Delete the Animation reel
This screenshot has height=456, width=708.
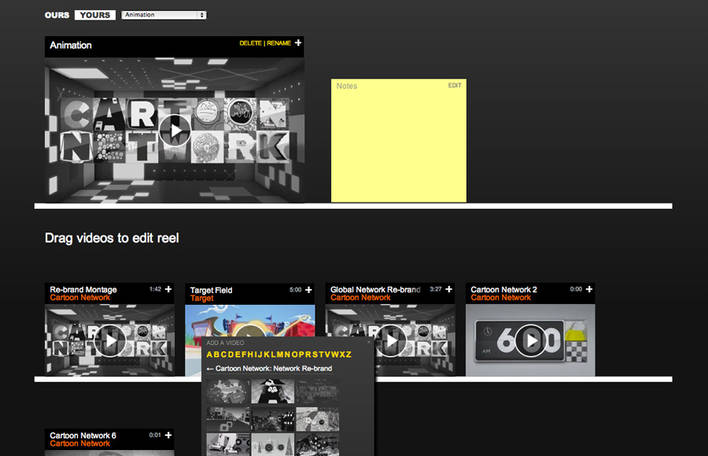251,43
